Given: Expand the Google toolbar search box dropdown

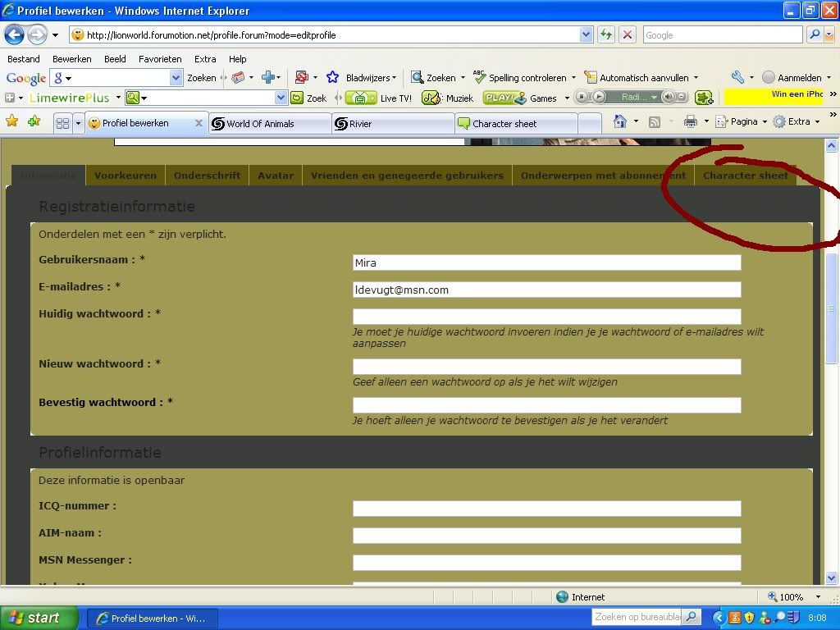Looking at the screenshot, I should (x=176, y=78).
